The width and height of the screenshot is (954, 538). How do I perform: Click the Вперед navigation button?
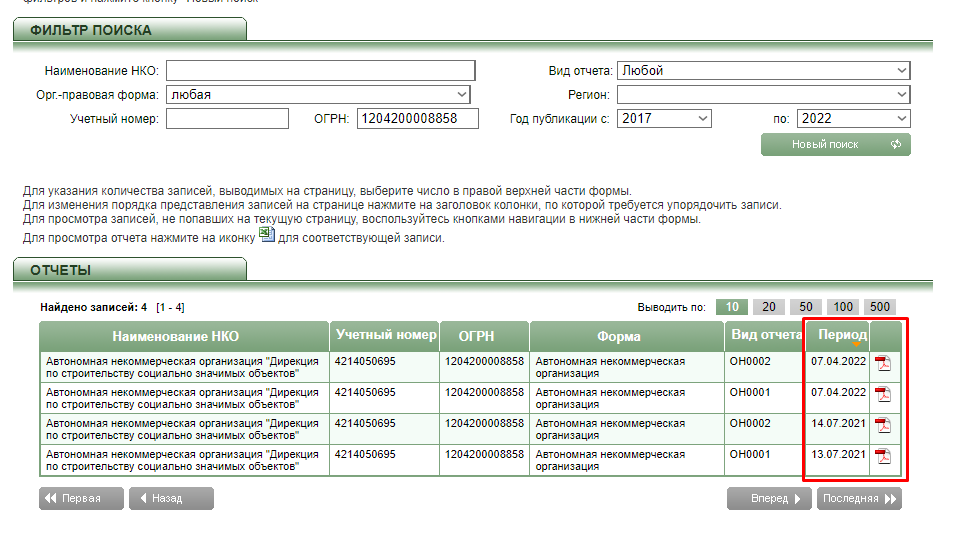point(770,498)
